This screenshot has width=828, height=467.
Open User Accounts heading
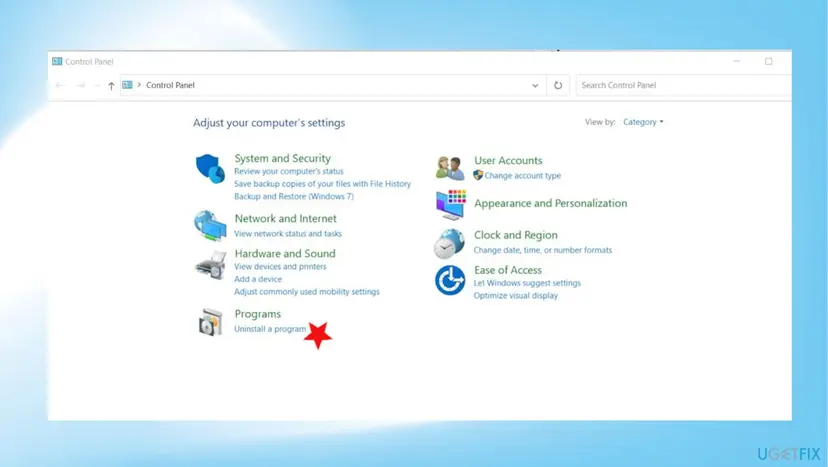pos(508,161)
